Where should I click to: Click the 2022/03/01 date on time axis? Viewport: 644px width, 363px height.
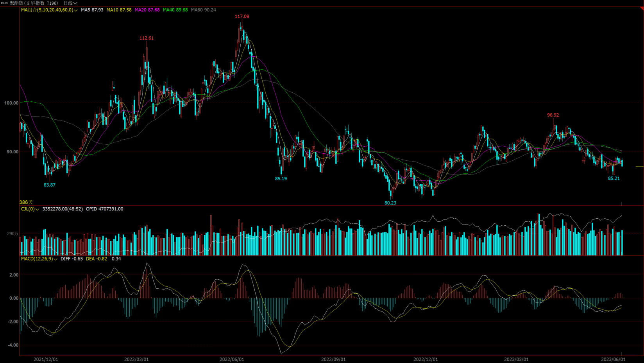tap(136, 359)
